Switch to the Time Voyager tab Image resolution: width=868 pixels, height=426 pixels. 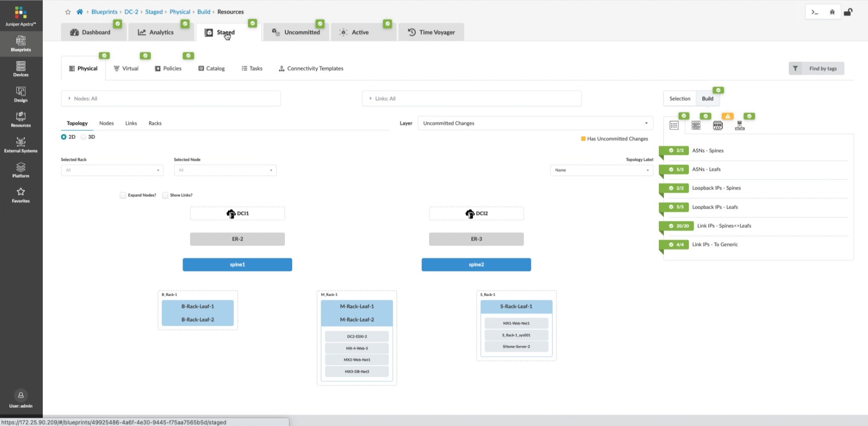pyautogui.click(x=431, y=32)
